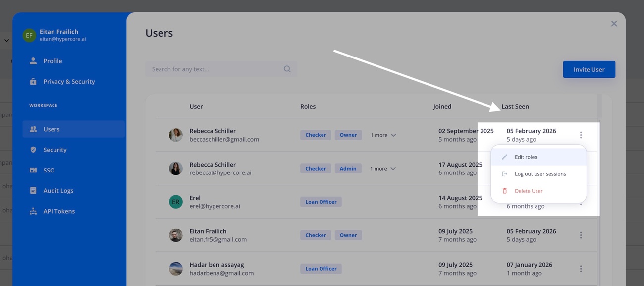644x286 pixels.
Task: Click the Checker badge on Erel's row
Action: (321, 202)
